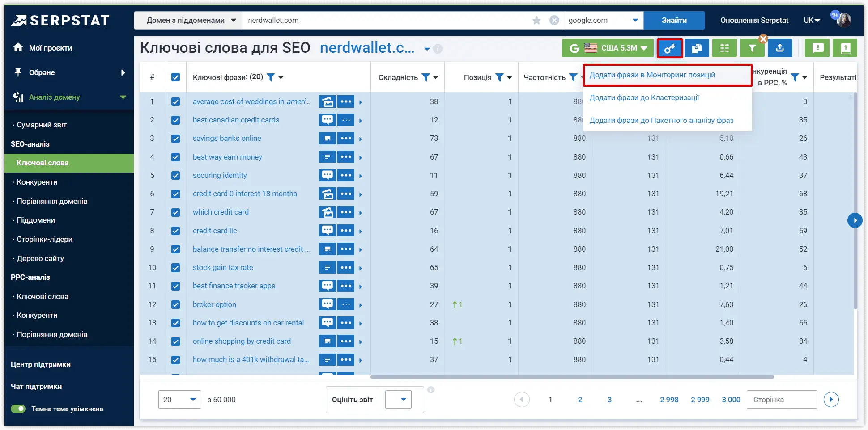Open the user profile avatar
The width and height of the screenshot is (868, 430).
(x=844, y=20)
